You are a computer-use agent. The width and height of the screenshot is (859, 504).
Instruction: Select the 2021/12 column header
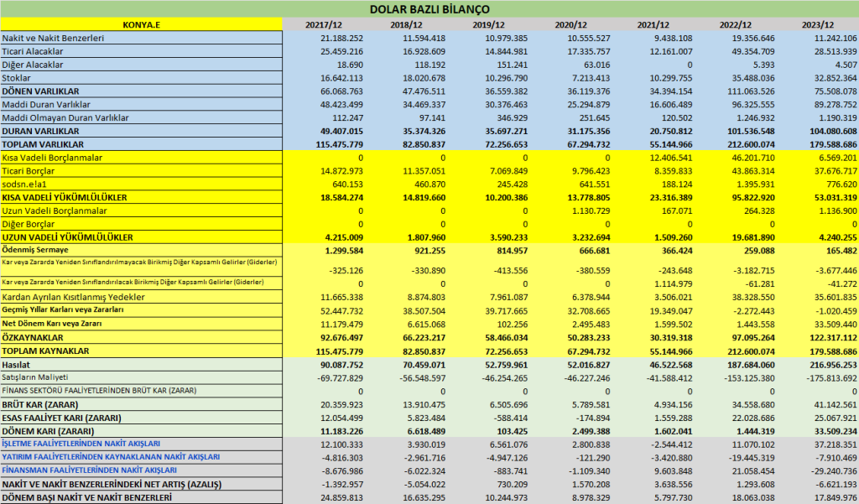click(653, 24)
